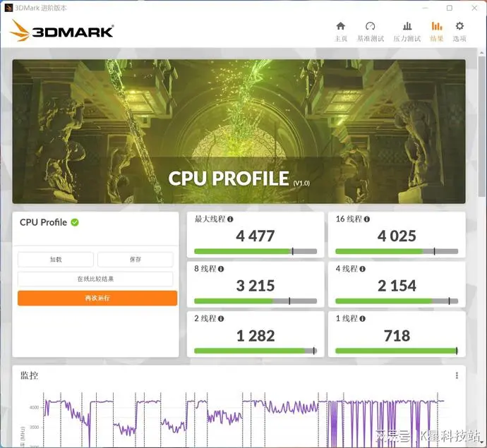
Task: Click info icon next to 4 线程
Action: pos(363,269)
